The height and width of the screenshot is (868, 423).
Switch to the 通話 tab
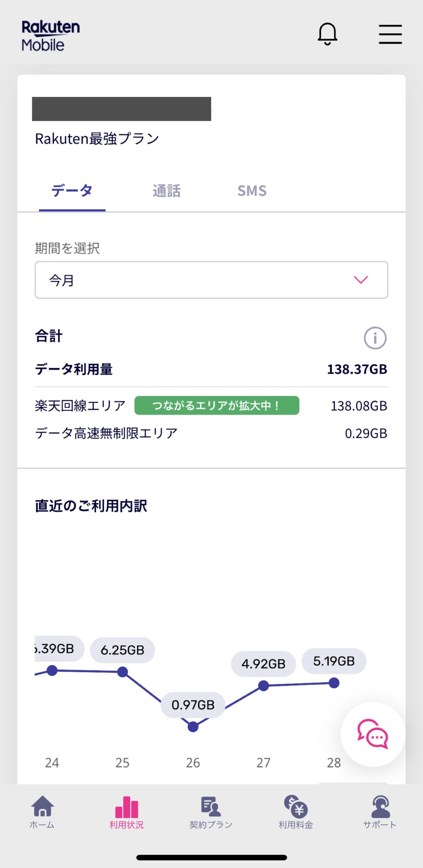pyautogui.click(x=166, y=191)
